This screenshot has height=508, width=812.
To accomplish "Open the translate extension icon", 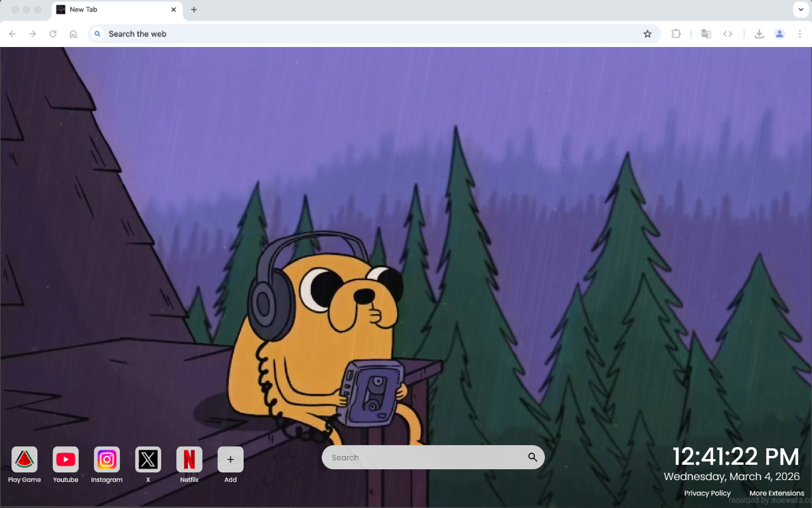I will (706, 34).
